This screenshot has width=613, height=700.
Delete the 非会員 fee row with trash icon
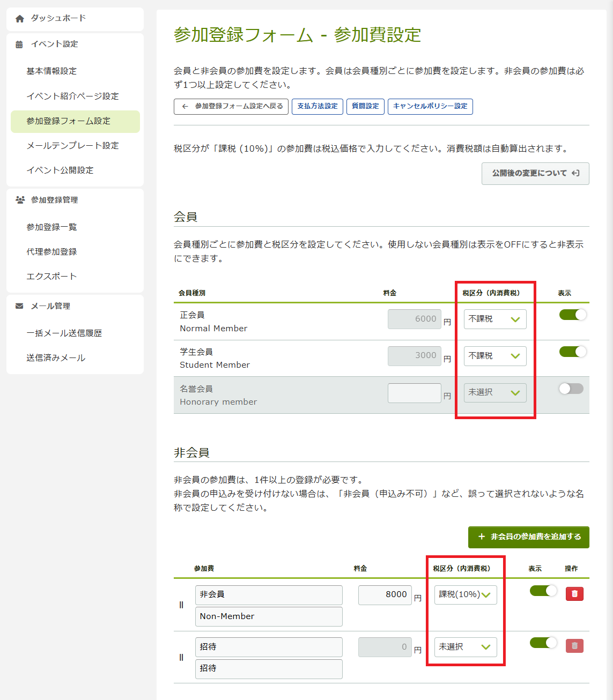click(x=574, y=594)
